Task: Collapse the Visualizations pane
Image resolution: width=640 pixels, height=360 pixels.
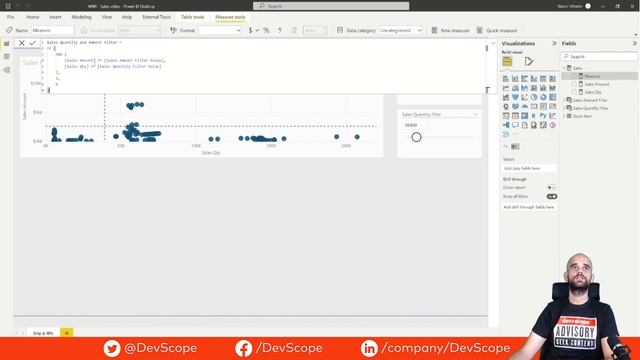Action: 554,43
